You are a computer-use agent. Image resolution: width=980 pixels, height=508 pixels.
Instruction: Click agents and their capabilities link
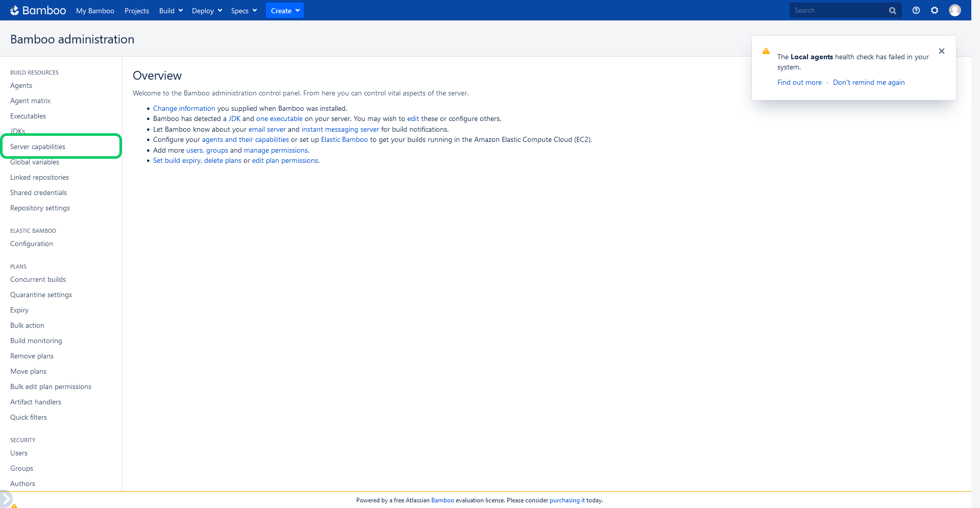click(246, 139)
